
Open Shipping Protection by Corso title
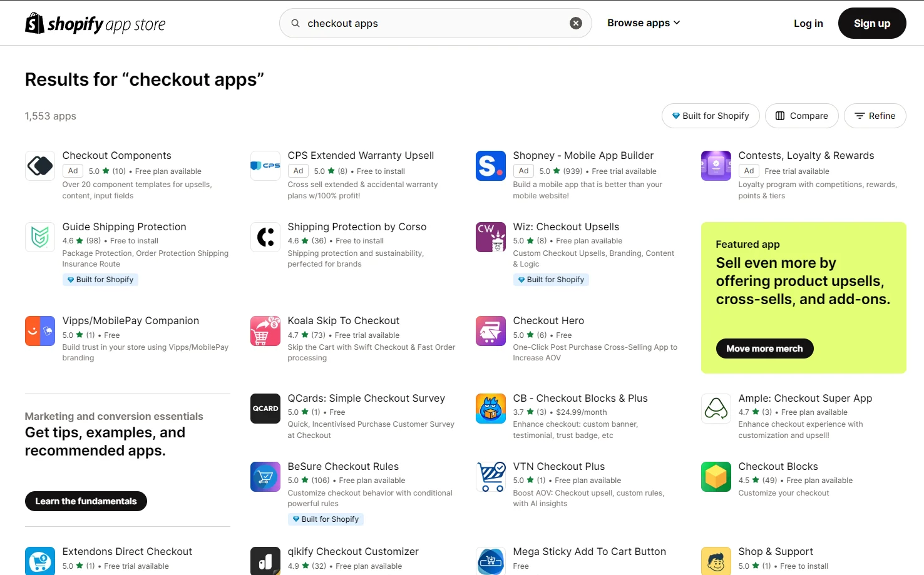click(x=357, y=226)
